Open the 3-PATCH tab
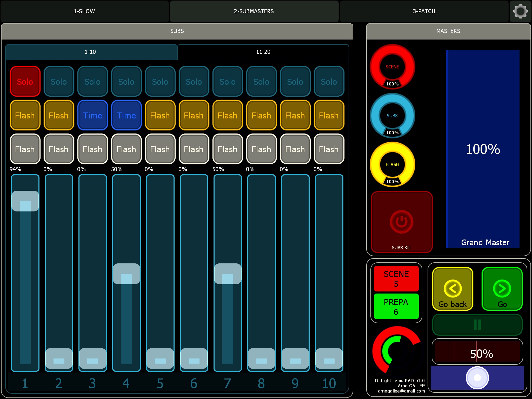The image size is (532, 399). tap(424, 11)
